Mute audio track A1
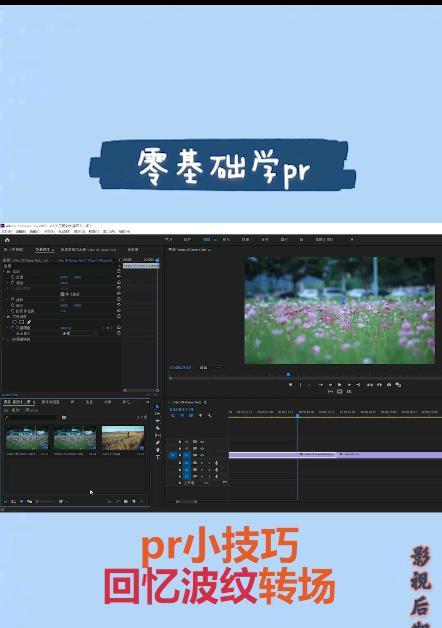 (x=202, y=463)
